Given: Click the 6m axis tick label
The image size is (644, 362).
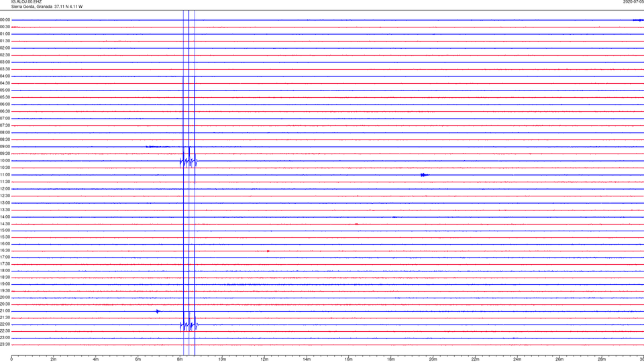Looking at the screenshot, I should pyautogui.click(x=138, y=359).
